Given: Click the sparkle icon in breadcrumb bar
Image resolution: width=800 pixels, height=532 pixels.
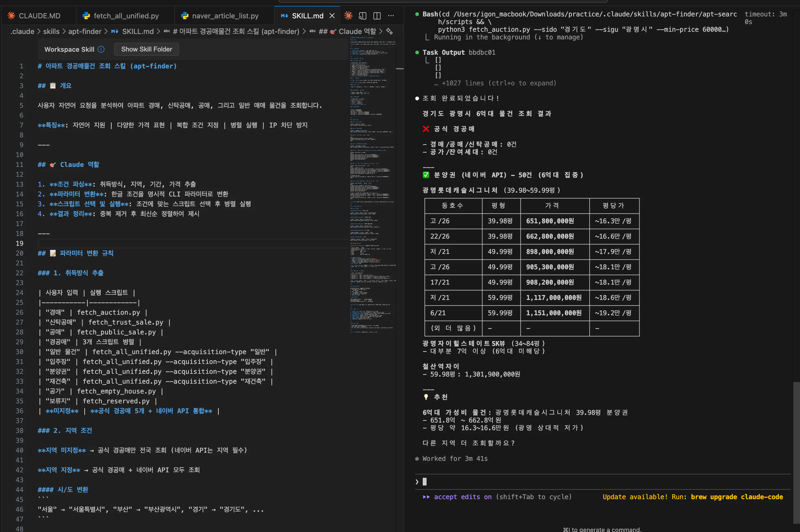Looking at the screenshot, I should click(390, 31).
